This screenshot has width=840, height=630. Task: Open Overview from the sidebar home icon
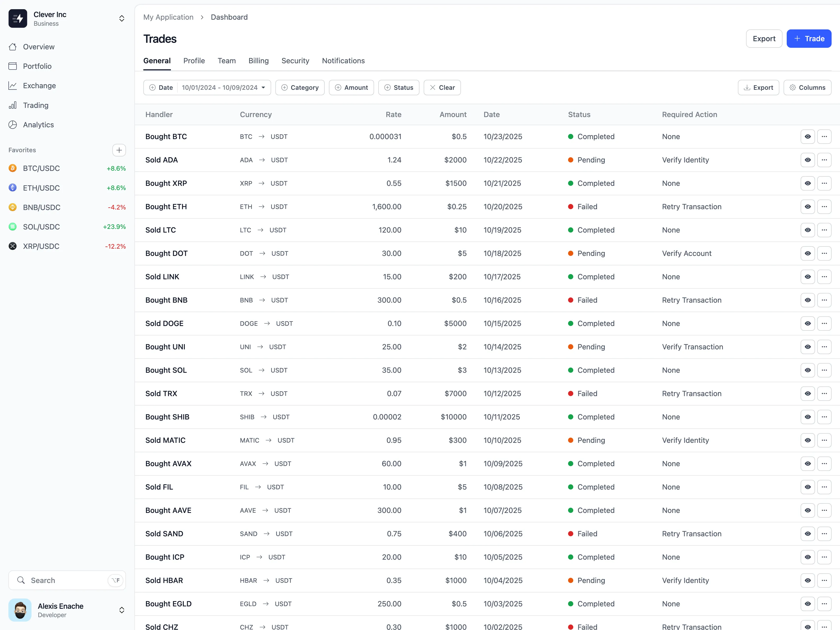coord(13,47)
